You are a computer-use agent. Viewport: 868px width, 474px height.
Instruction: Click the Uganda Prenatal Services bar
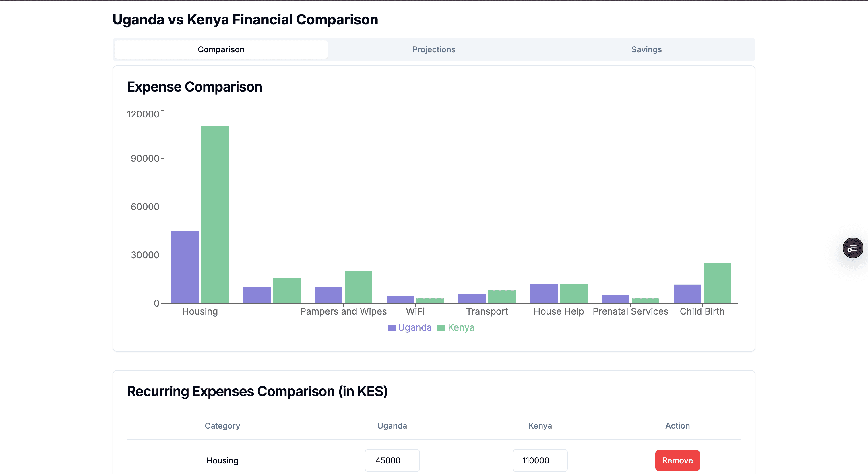(615, 299)
